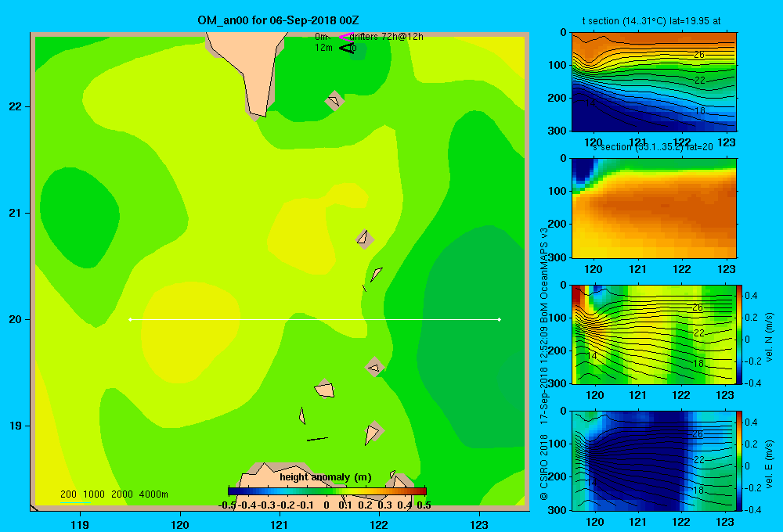Click the '0m' drifter depth label

pyautogui.click(x=321, y=37)
